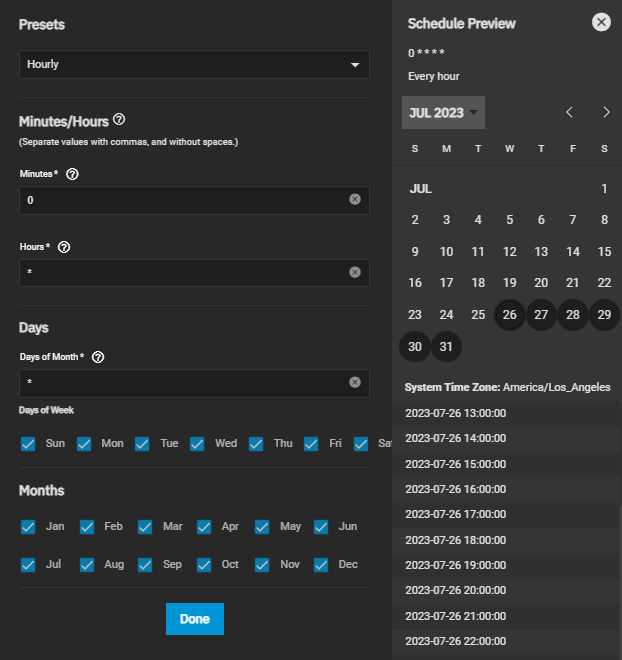The height and width of the screenshot is (660, 622).
Task: Close the Schedule Preview panel
Action: [601, 22]
